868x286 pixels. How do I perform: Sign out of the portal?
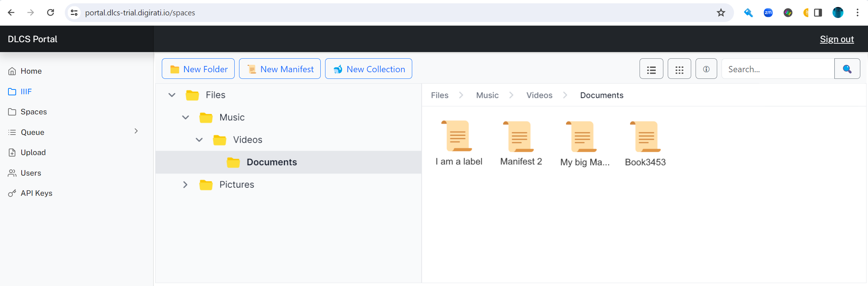[837, 39]
